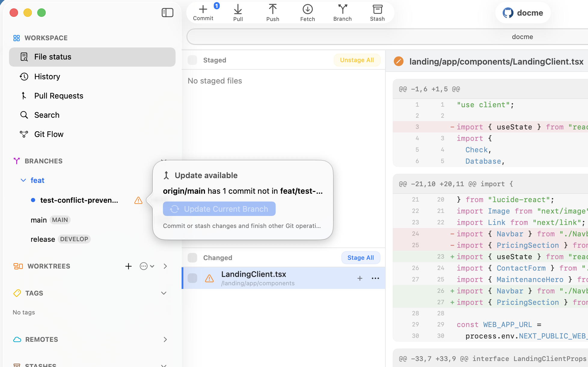The width and height of the screenshot is (588, 367).
Task: Toggle the Staged select-all checkbox
Action: 192,60
